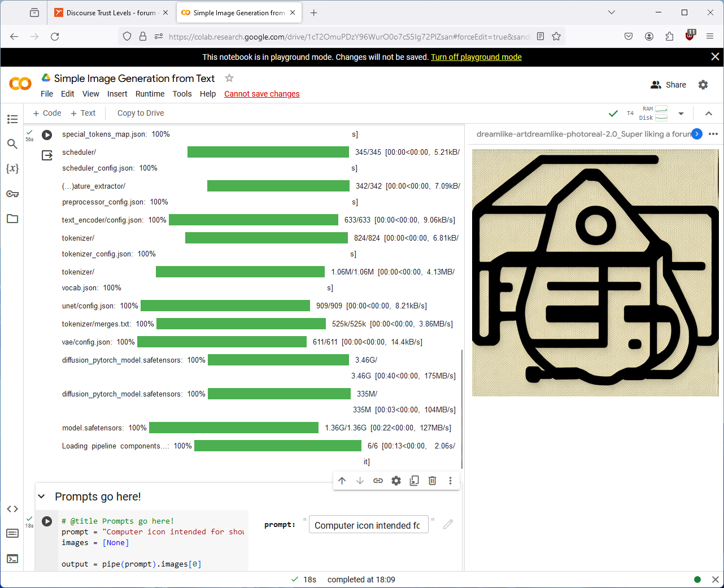Open the Files folder panel

click(12, 219)
